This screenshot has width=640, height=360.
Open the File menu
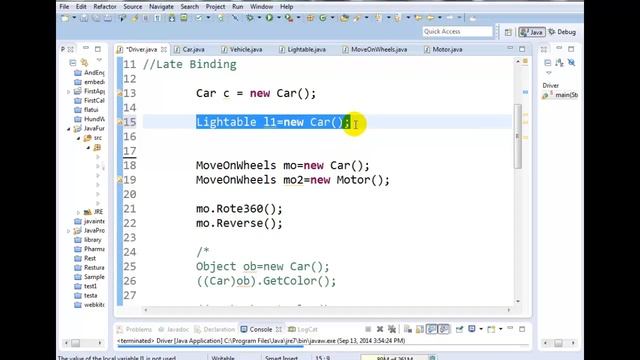[x=64, y=7]
